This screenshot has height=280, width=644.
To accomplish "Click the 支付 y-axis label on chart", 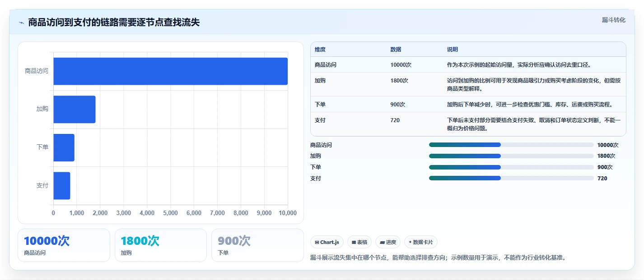I will 42,186.
